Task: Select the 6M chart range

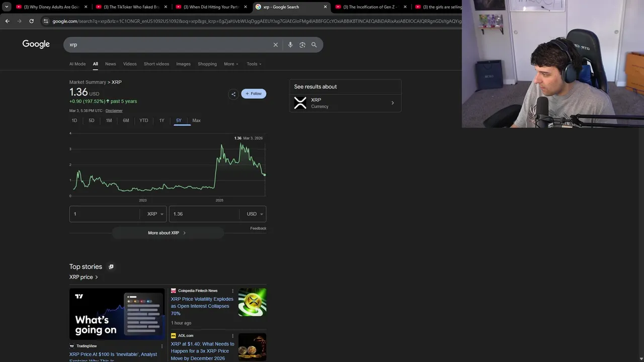Action: tap(126, 121)
